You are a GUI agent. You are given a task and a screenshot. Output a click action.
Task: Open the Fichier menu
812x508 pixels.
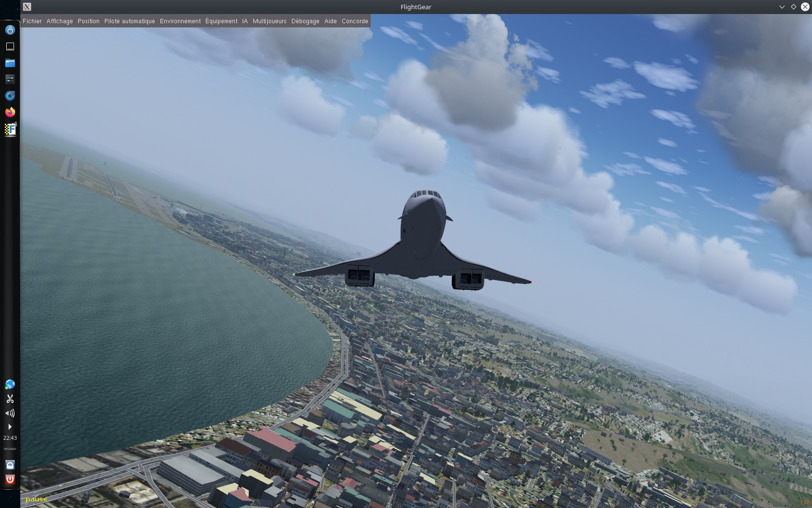[x=32, y=21]
